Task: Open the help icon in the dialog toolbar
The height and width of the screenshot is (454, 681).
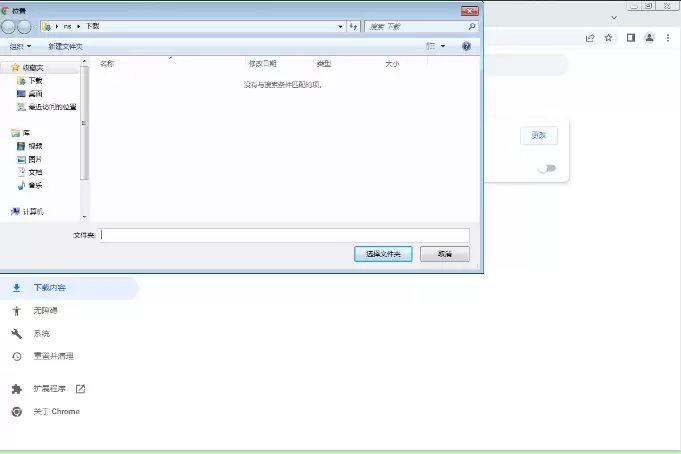Action: coord(466,46)
